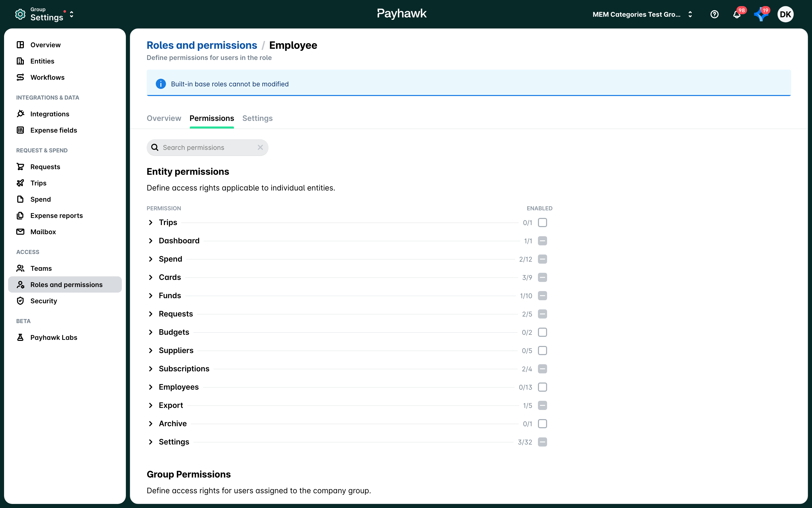Screen dimensions: 812x508
Task: Clear the Search permissions field
Action: click(x=260, y=147)
